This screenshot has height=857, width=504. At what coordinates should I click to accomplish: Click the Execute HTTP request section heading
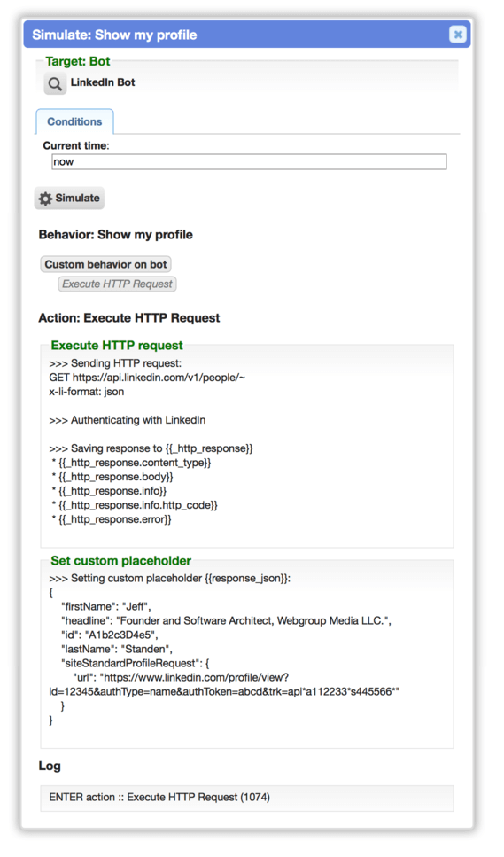[x=117, y=346]
